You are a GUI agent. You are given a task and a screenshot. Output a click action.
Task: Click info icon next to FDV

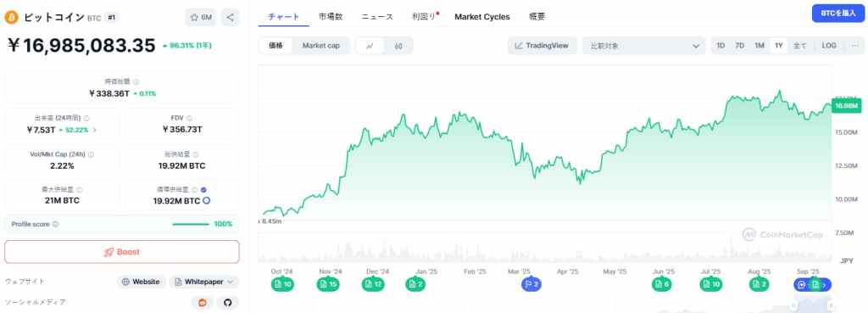pos(190,118)
